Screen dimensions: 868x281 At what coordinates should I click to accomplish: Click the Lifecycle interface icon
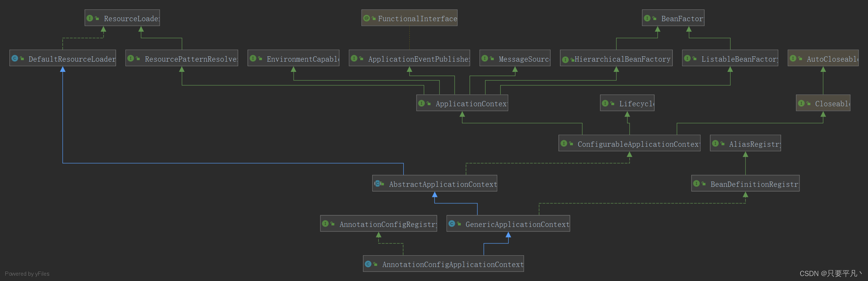(605, 103)
